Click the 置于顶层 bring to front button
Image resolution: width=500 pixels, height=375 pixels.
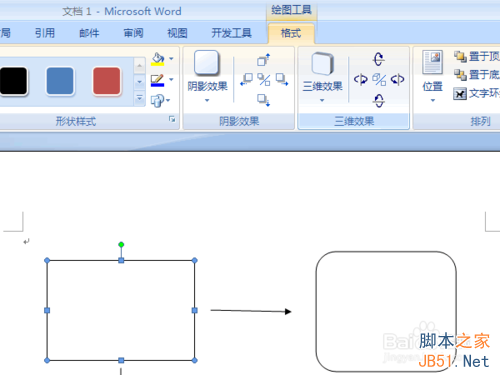[x=477, y=57]
